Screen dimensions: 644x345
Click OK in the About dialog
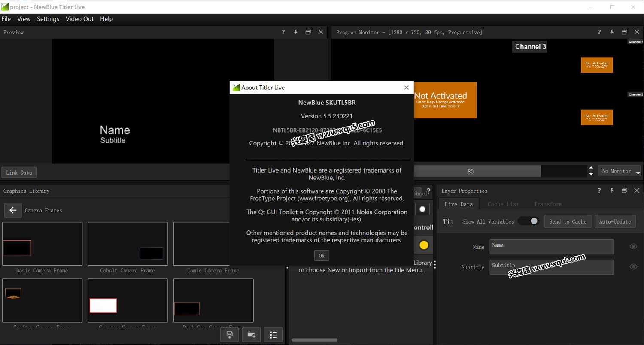point(322,255)
